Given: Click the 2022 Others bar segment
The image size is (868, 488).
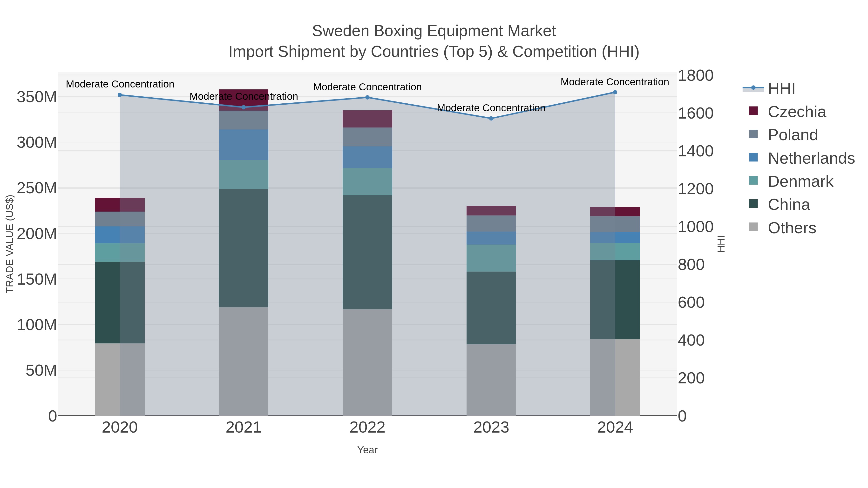Looking at the screenshot, I should click(x=367, y=362).
